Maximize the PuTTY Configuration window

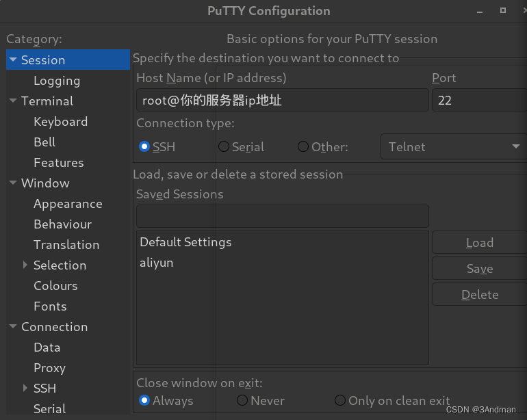[503, 10]
